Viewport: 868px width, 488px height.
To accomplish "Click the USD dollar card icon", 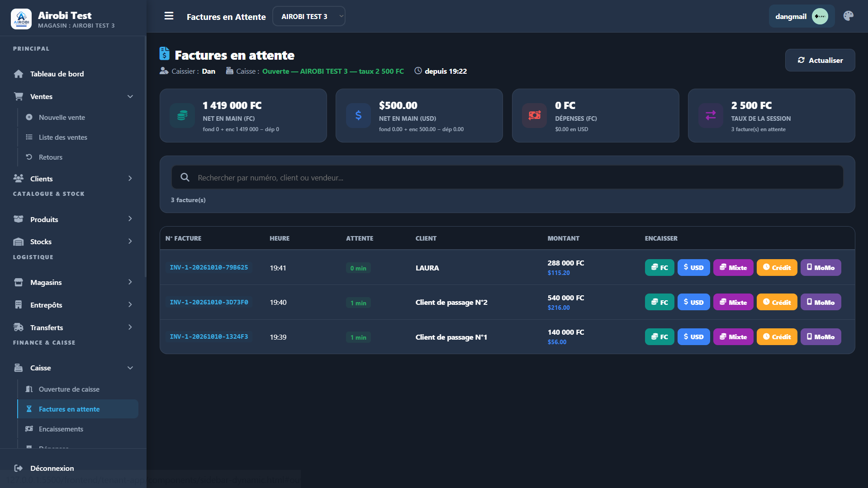I will (358, 115).
